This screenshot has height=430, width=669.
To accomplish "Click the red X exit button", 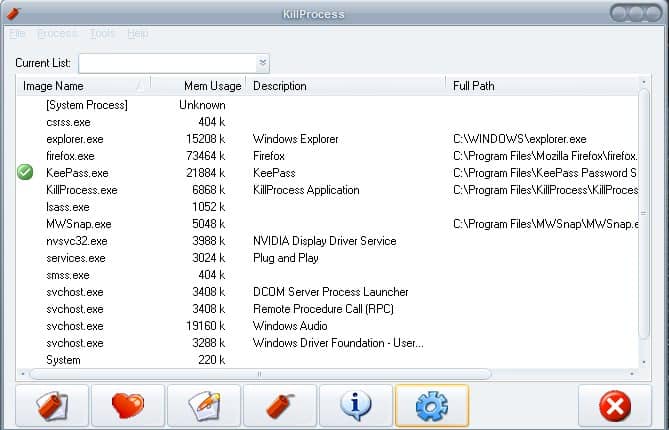I will (x=615, y=406).
